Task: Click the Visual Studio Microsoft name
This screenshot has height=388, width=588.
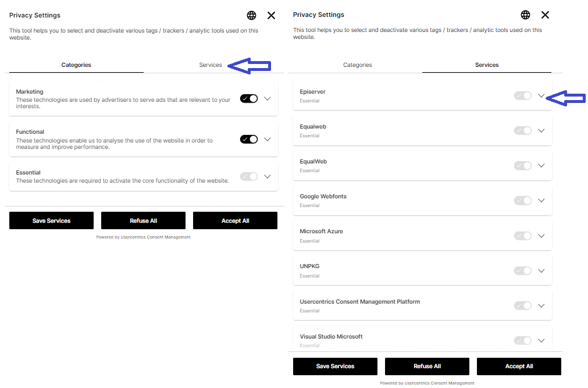Action: tap(331, 337)
